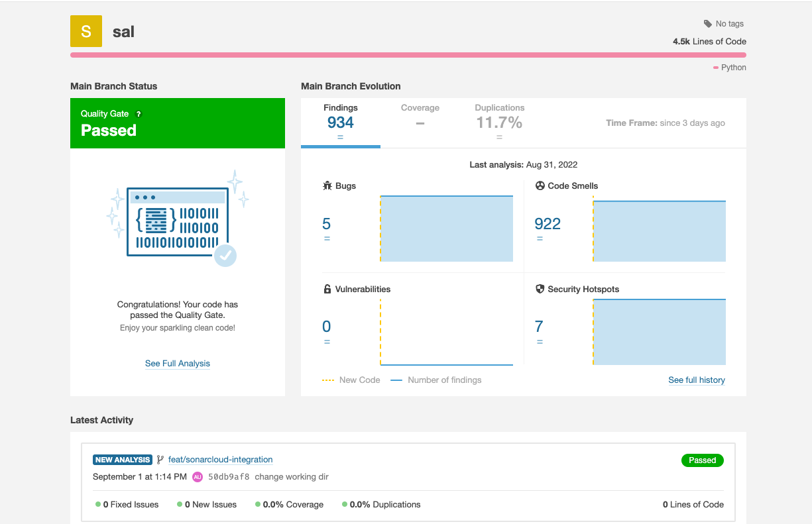This screenshot has height=524, width=812.
Task: Click the green Quality Gate Passed banner
Action: (x=178, y=123)
